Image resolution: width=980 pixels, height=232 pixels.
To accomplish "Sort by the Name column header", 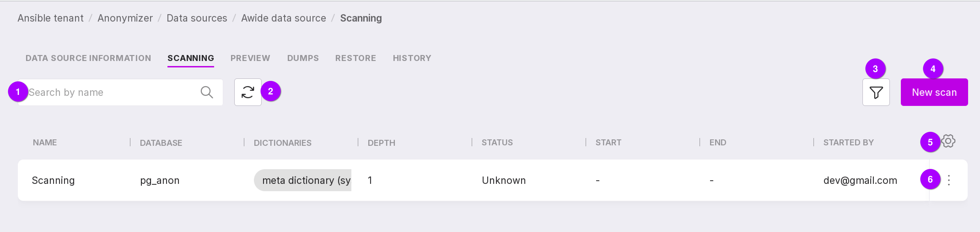I will tap(45, 142).
